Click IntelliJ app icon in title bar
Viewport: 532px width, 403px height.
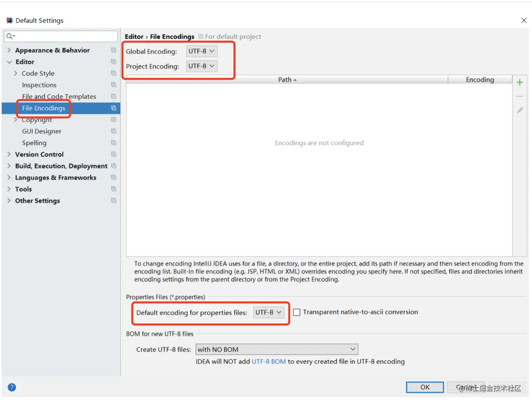click(x=9, y=20)
